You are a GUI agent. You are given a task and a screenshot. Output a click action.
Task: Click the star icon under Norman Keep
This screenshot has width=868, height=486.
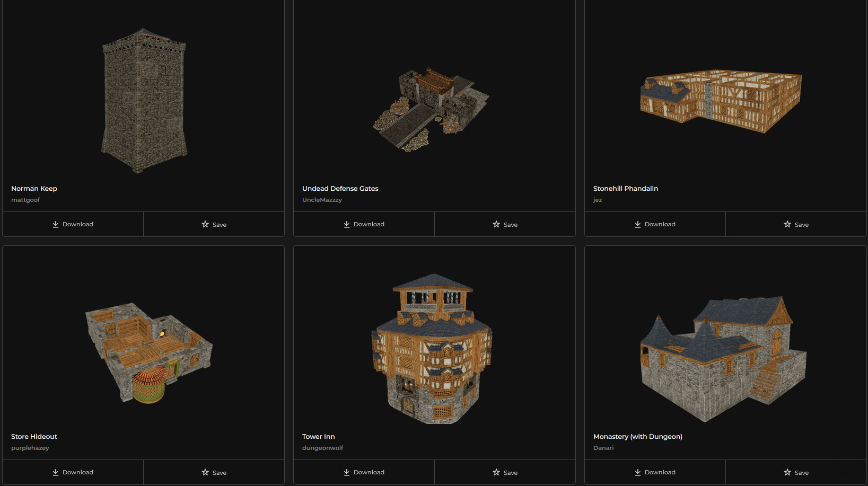205,224
